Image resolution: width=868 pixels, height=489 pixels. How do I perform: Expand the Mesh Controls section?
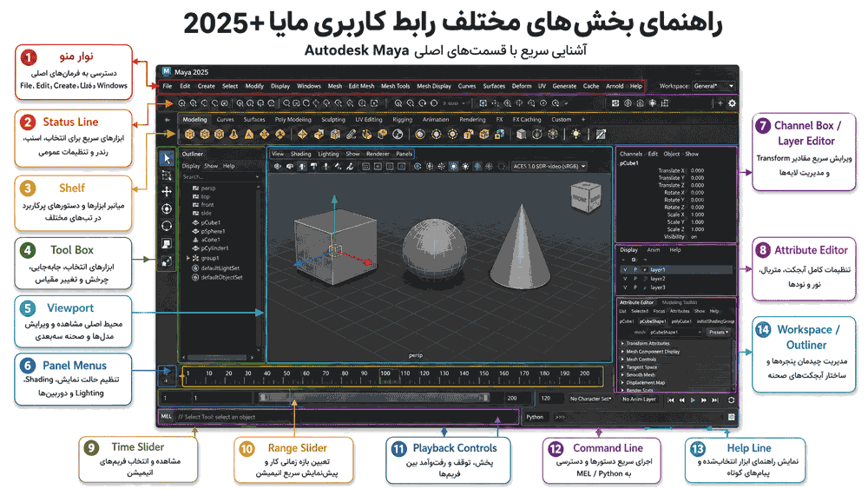(x=622, y=360)
